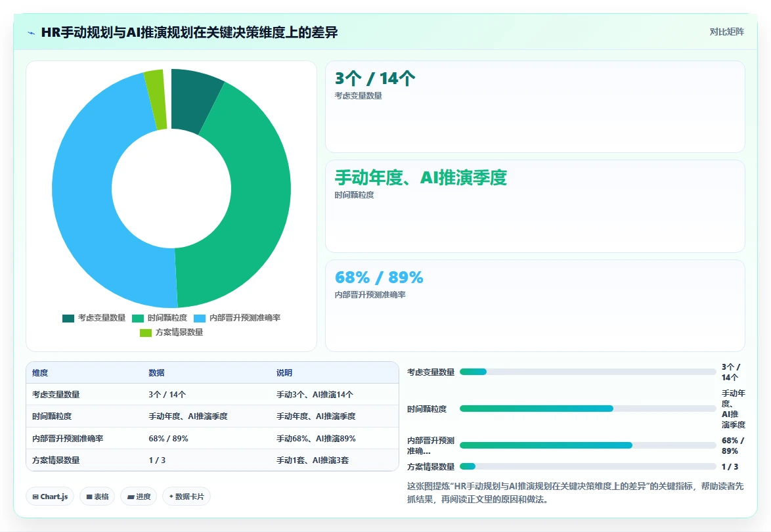
Task: Click the 数据卡片 tag chip
Action: [187, 497]
